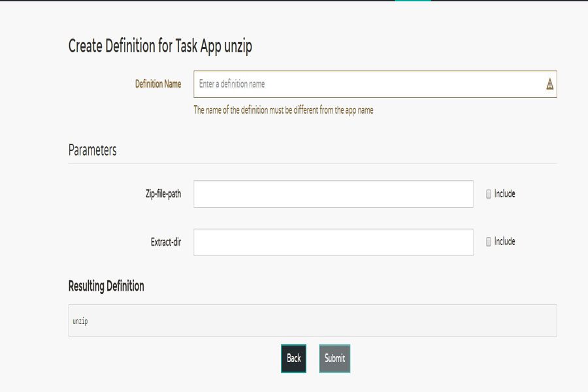Click the Definition Name label
This screenshot has width=588, height=392.
158,84
